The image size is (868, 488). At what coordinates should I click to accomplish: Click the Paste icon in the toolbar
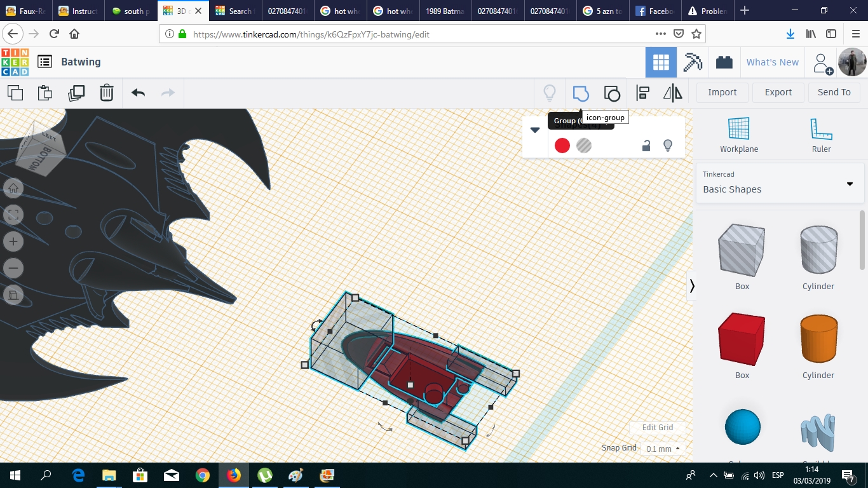click(x=45, y=93)
